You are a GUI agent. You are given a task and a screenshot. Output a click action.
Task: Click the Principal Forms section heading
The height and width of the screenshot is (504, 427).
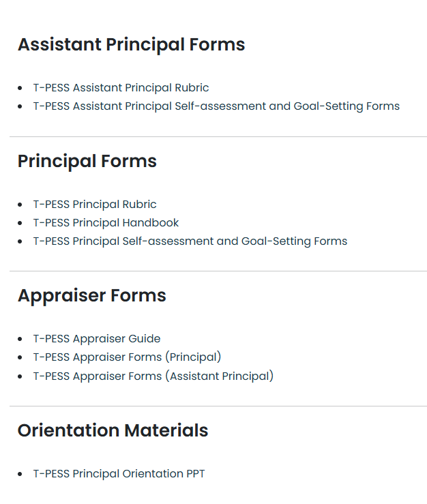pos(87,161)
